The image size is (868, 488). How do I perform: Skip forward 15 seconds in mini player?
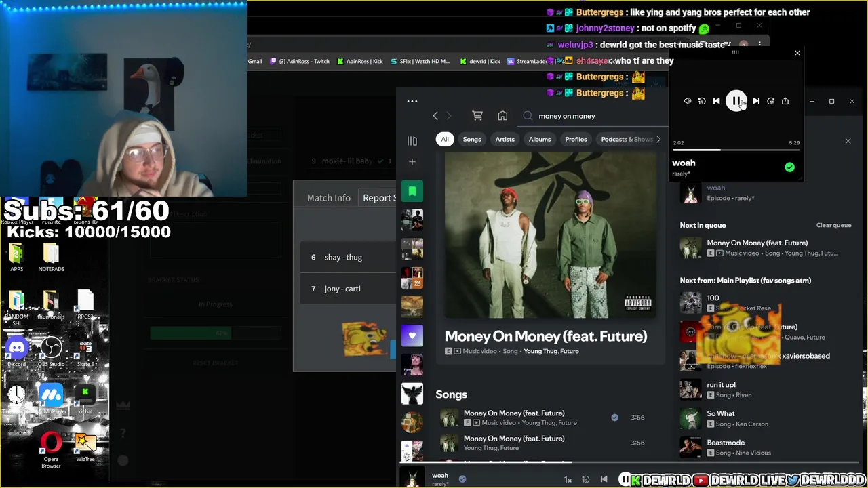coord(770,101)
